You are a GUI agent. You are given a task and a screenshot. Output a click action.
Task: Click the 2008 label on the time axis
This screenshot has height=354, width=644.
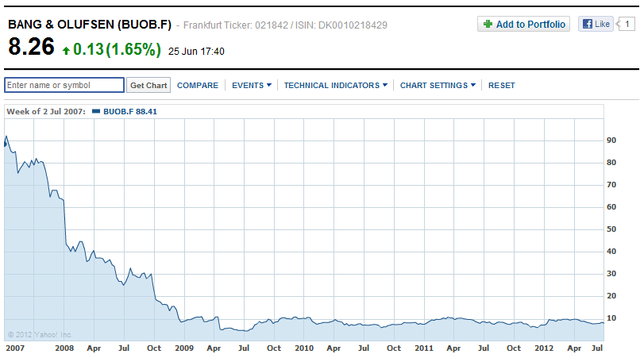coord(64,348)
